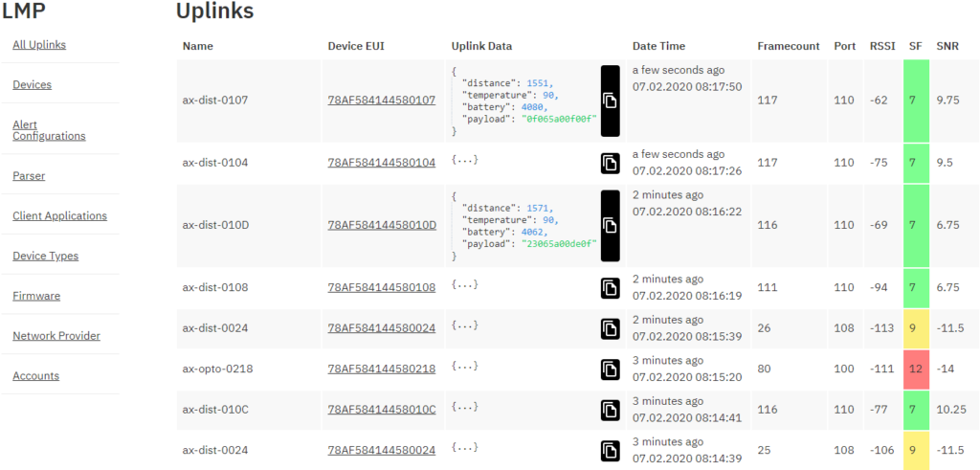Copy uplink data for ax-dist-0108
This screenshot has width=980, height=470.
(x=610, y=287)
